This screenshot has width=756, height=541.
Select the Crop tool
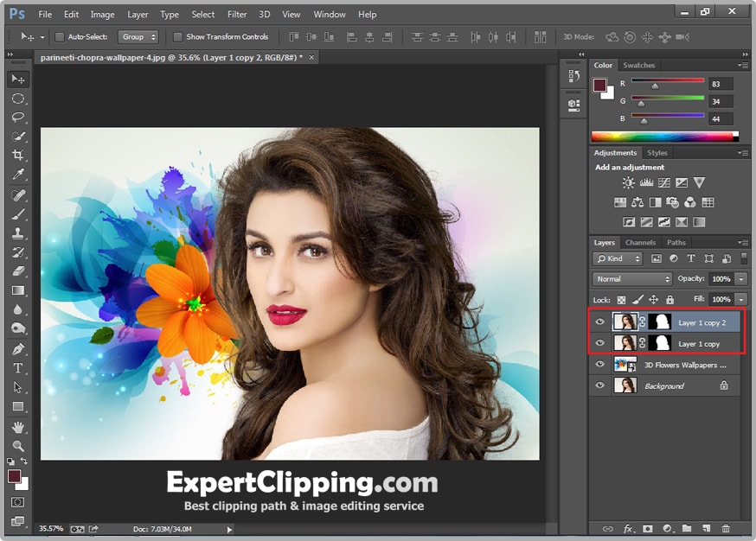(16, 153)
